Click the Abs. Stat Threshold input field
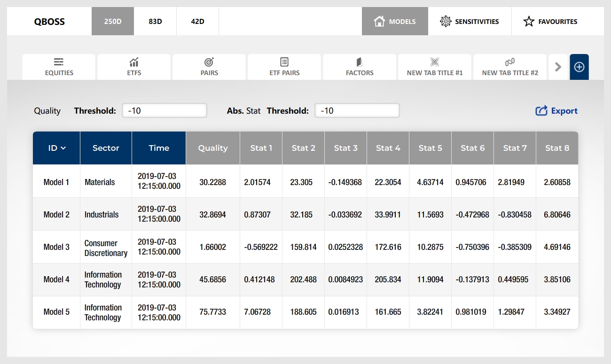Viewport: 611px width, 364px height. click(357, 111)
